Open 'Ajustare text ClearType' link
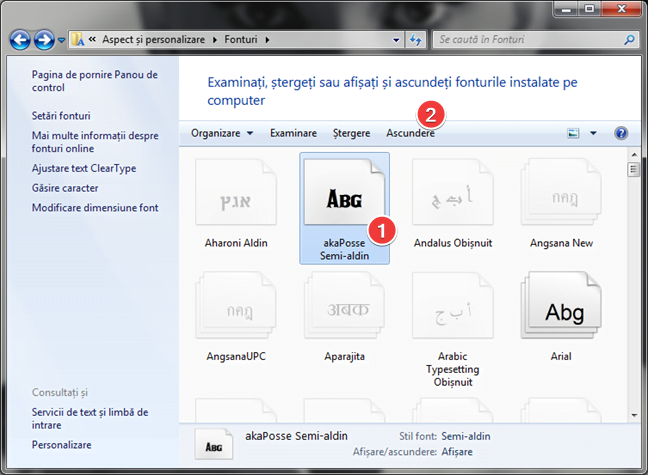Viewport: 648px width, 475px height. [84, 168]
